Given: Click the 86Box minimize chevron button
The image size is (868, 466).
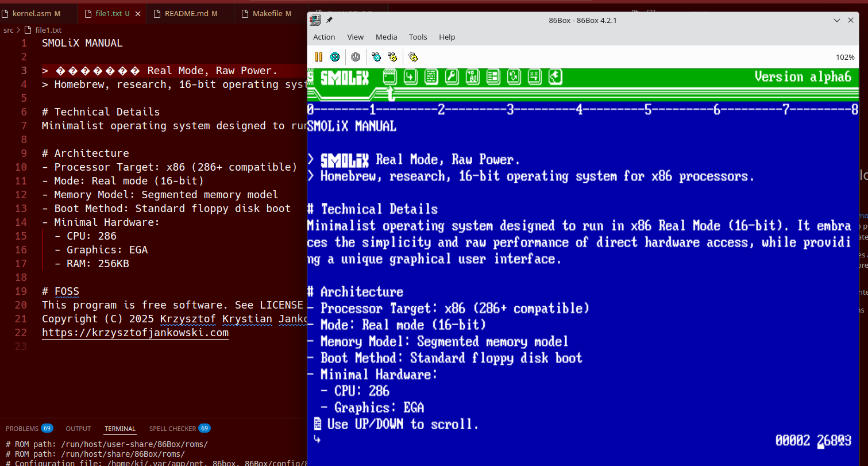Looking at the screenshot, I should click(837, 20).
